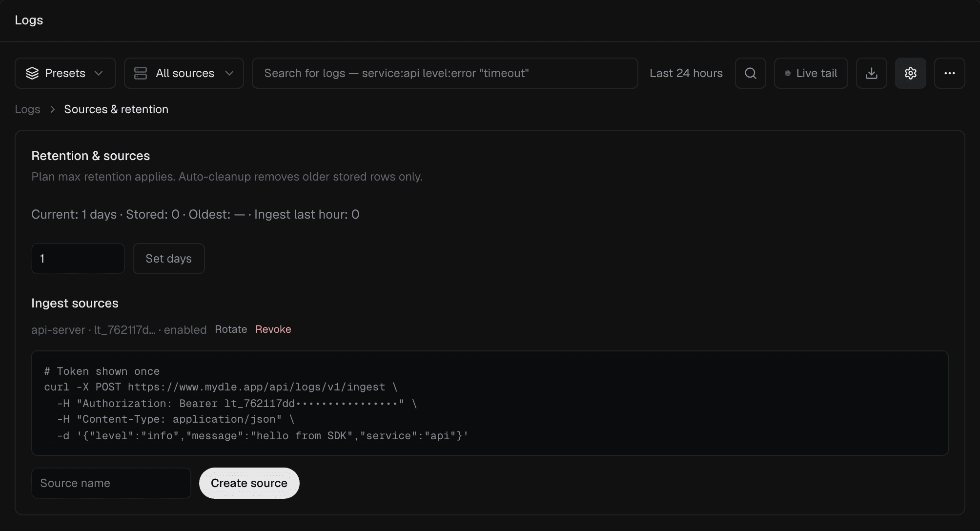Screen dimensions: 980x531
Task: Click the Retention & sources heading
Action: [x=91, y=156]
